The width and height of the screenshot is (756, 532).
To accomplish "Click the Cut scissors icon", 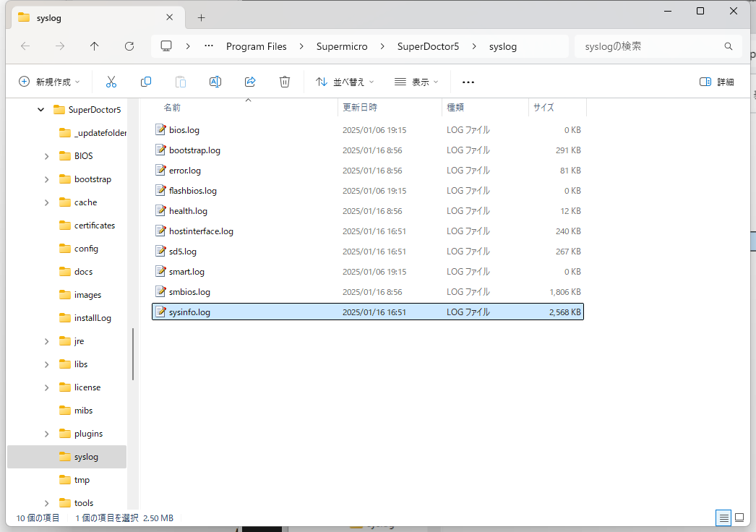I will pyautogui.click(x=111, y=82).
